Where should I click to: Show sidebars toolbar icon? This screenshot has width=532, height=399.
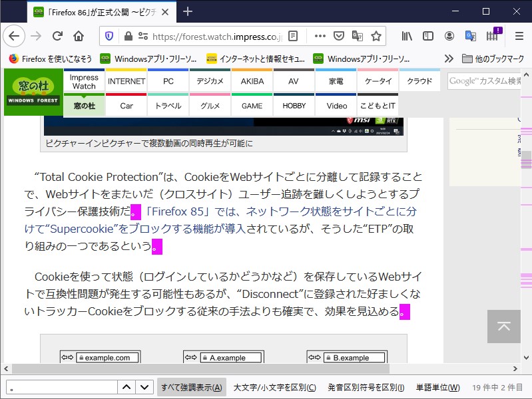tap(428, 36)
